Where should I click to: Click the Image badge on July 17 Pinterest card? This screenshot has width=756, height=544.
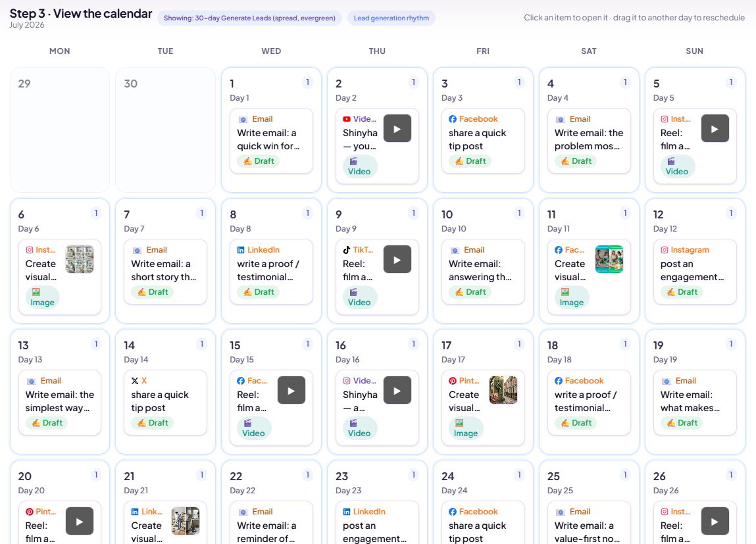[466, 428]
